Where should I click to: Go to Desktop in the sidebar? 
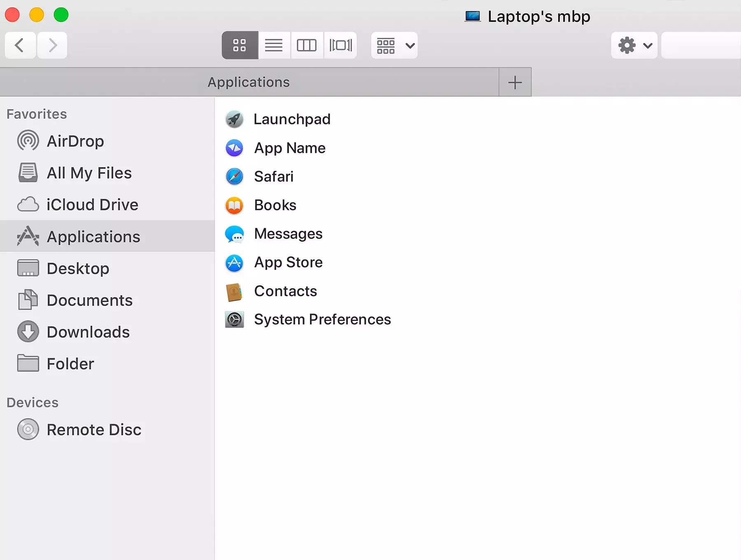point(107,268)
